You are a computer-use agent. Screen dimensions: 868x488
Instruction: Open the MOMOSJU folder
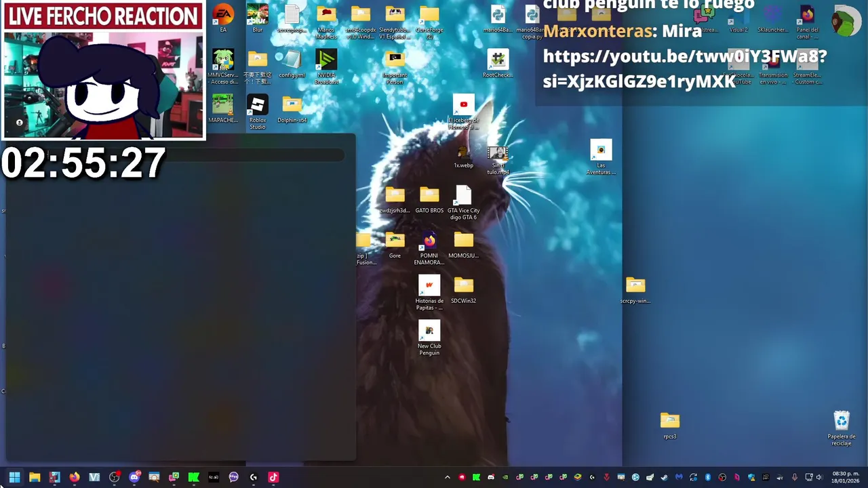point(464,244)
